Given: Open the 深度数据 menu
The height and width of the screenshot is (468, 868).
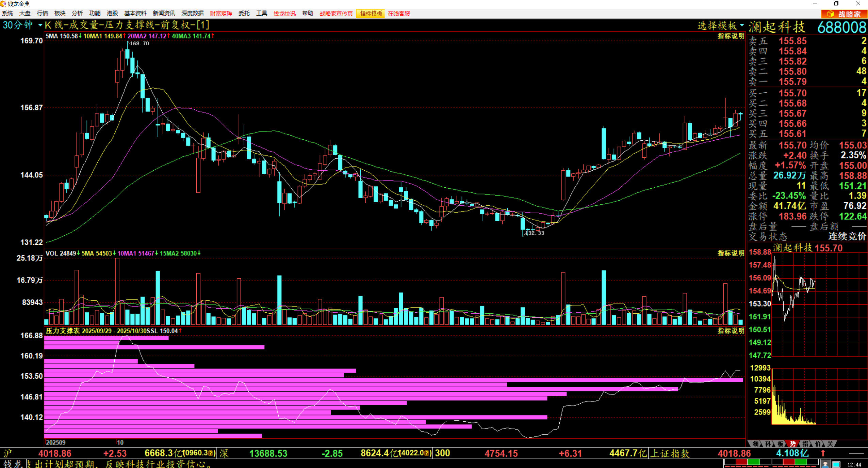Looking at the screenshot, I should pos(192,14).
